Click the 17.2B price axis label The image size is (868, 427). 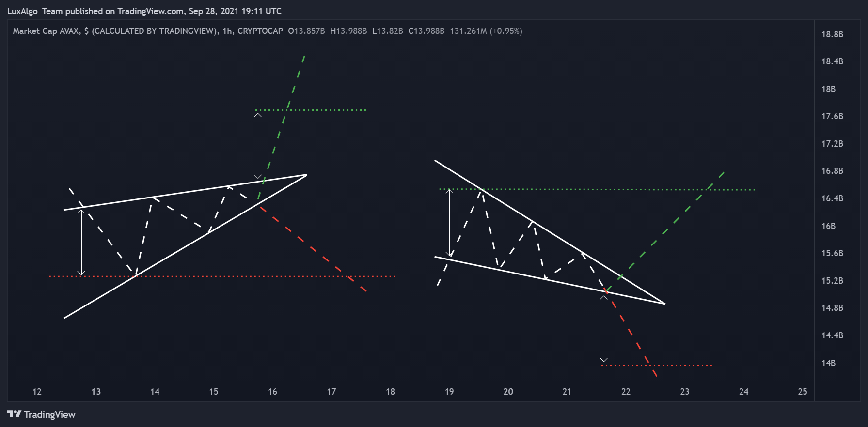pos(832,144)
